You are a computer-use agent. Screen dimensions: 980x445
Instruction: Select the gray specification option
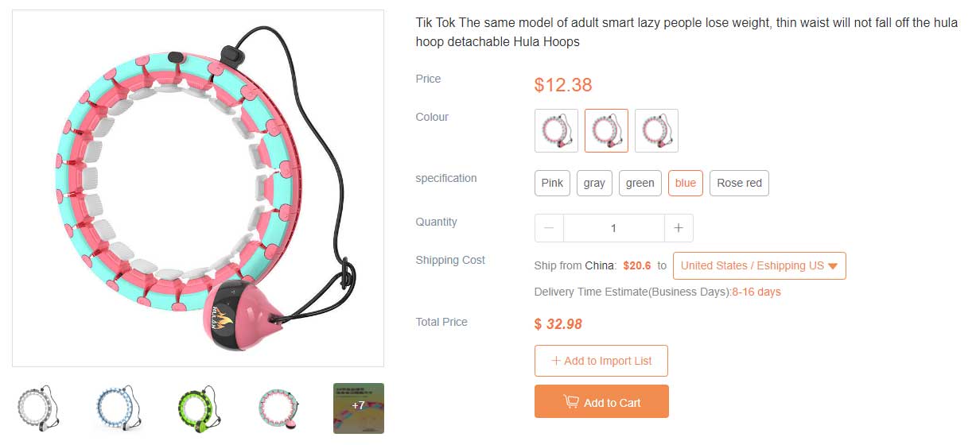pos(594,183)
